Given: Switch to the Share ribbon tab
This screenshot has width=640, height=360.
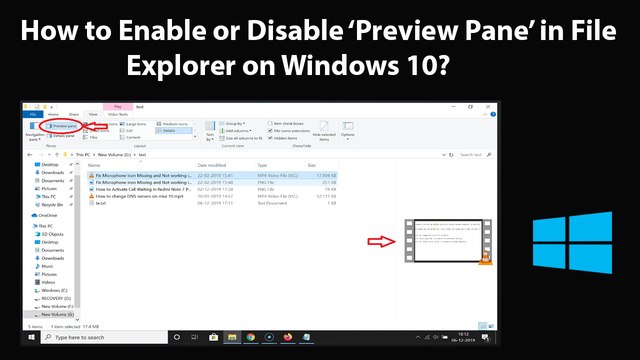Looking at the screenshot, I should pos(74,114).
